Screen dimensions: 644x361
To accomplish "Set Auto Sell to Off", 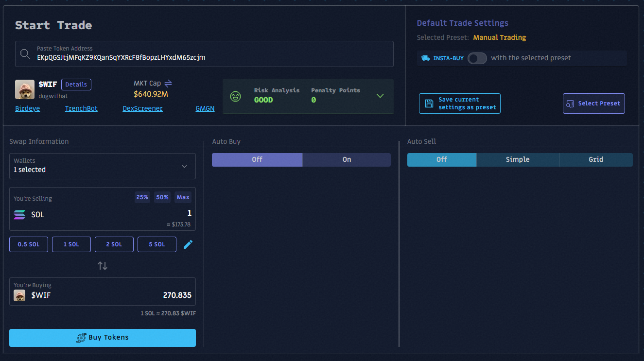I will tap(441, 160).
